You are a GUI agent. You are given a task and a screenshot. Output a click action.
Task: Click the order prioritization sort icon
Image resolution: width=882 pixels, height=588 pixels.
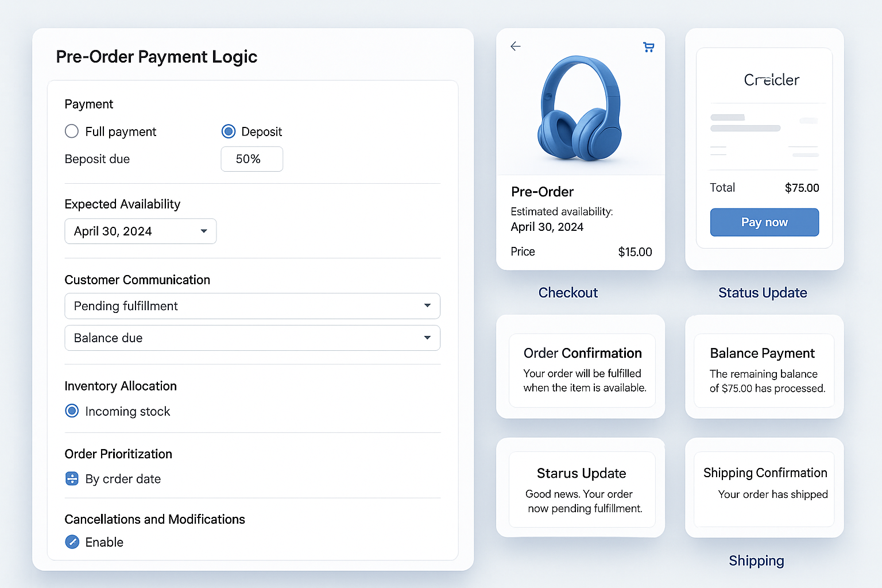coord(71,478)
